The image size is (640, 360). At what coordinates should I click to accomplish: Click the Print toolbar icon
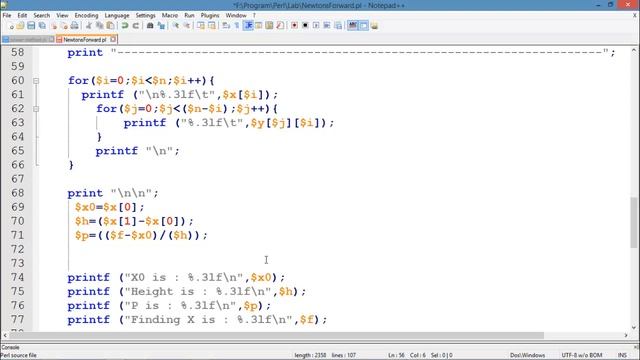[x=74, y=26]
